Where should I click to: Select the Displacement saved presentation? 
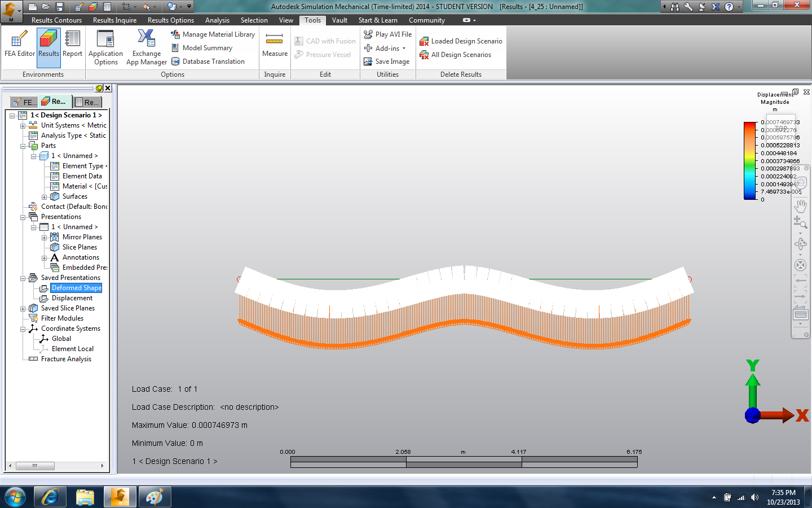coord(72,298)
